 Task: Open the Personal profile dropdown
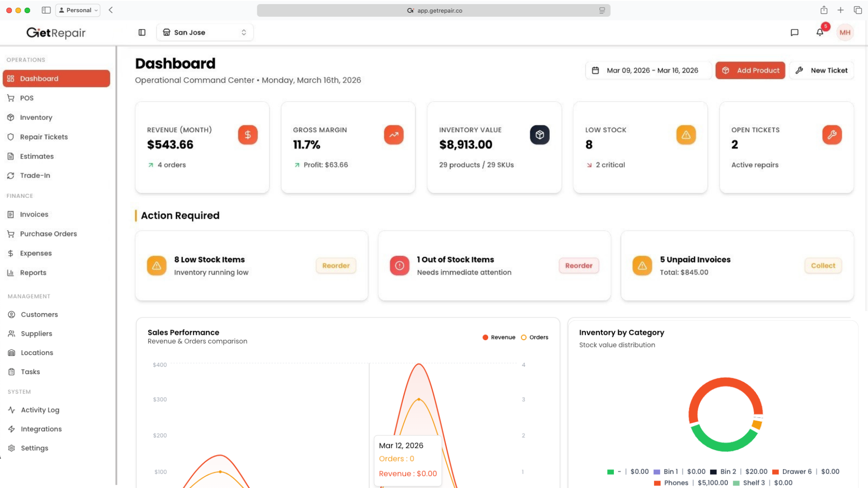(x=78, y=10)
